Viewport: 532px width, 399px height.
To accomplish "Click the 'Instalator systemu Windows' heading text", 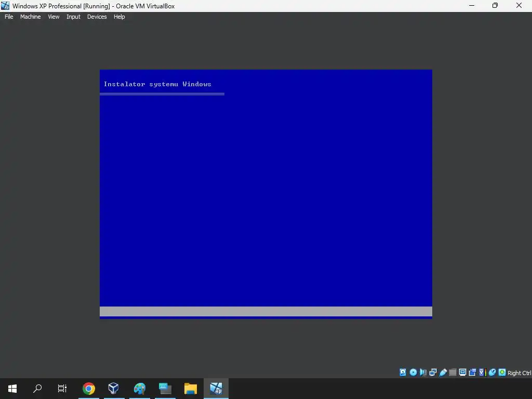I will (x=157, y=84).
